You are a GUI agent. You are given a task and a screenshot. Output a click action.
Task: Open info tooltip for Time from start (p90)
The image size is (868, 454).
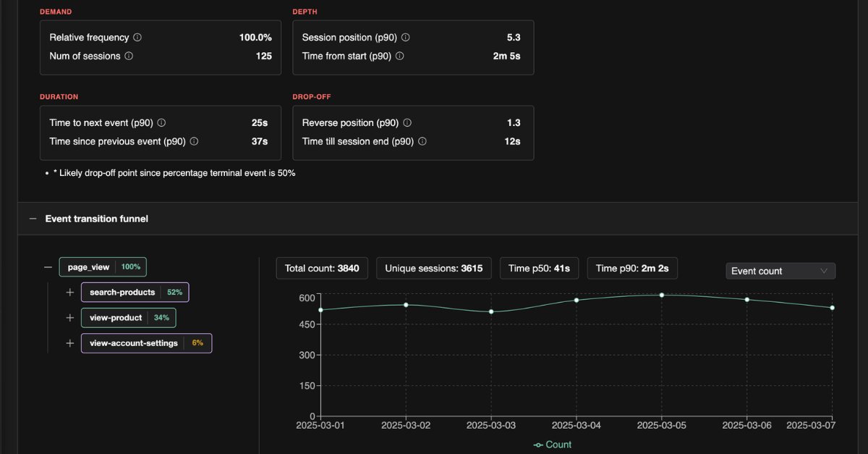click(x=400, y=56)
